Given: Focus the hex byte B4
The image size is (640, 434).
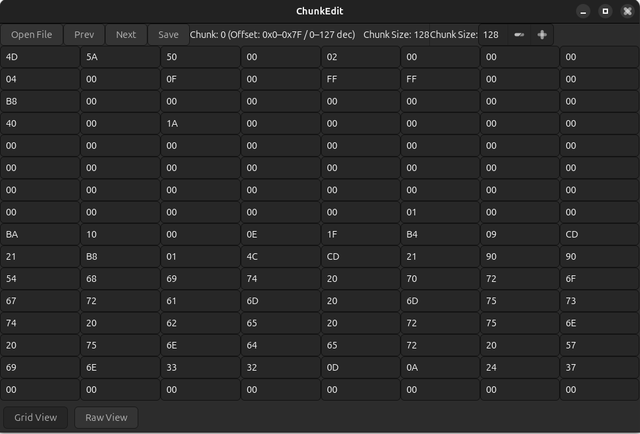Looking at the screenshot, I should pos(440,234).
